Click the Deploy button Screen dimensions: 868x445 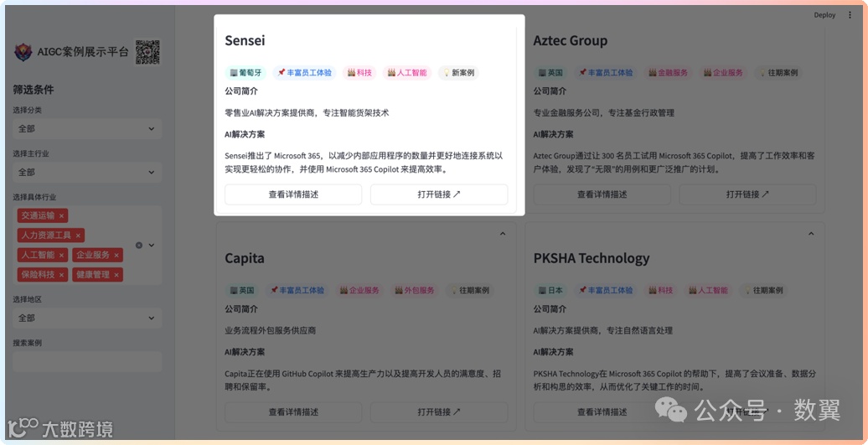824,15
